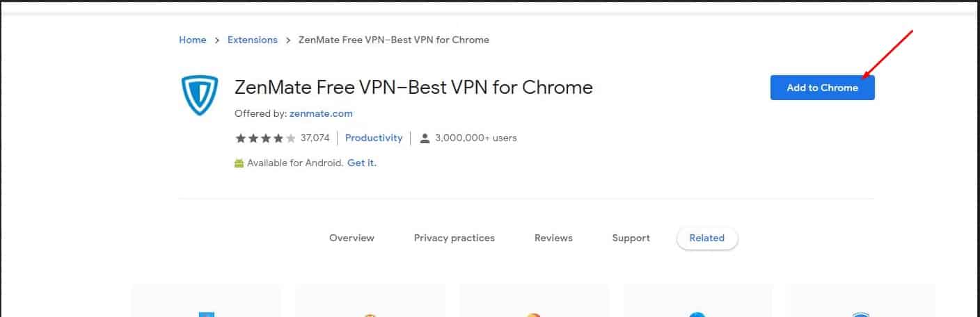Open the Privacy practices tab
The height and width of the screenshot is (317, 980).
point(454,238)
